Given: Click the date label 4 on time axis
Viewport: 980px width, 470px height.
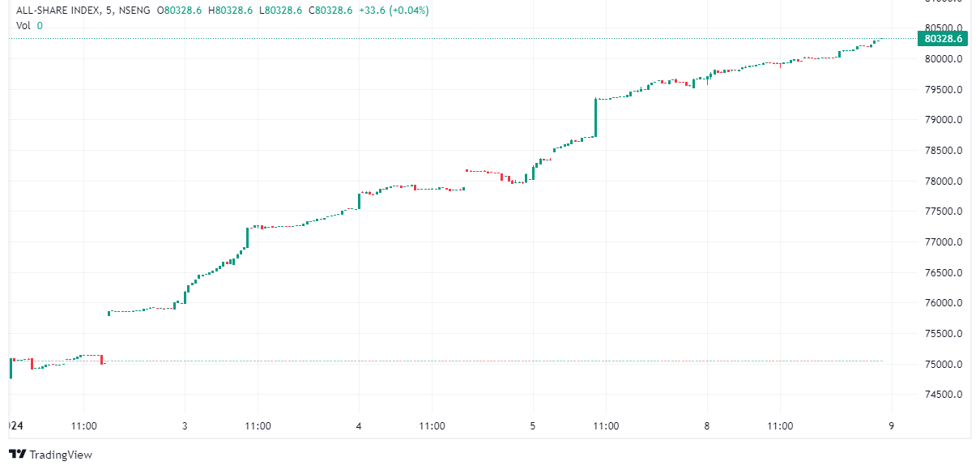Looking at the screenshot, I should click(x=359, y=425).
